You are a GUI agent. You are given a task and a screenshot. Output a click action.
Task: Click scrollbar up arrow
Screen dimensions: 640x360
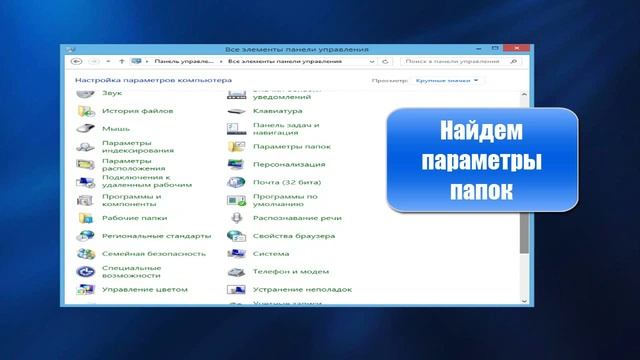524,94
